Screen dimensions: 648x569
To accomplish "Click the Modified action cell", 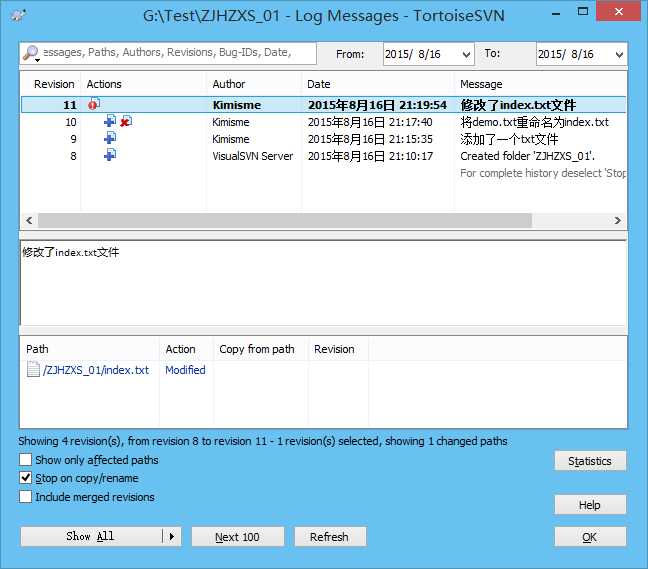I will [x=185, y=370].
